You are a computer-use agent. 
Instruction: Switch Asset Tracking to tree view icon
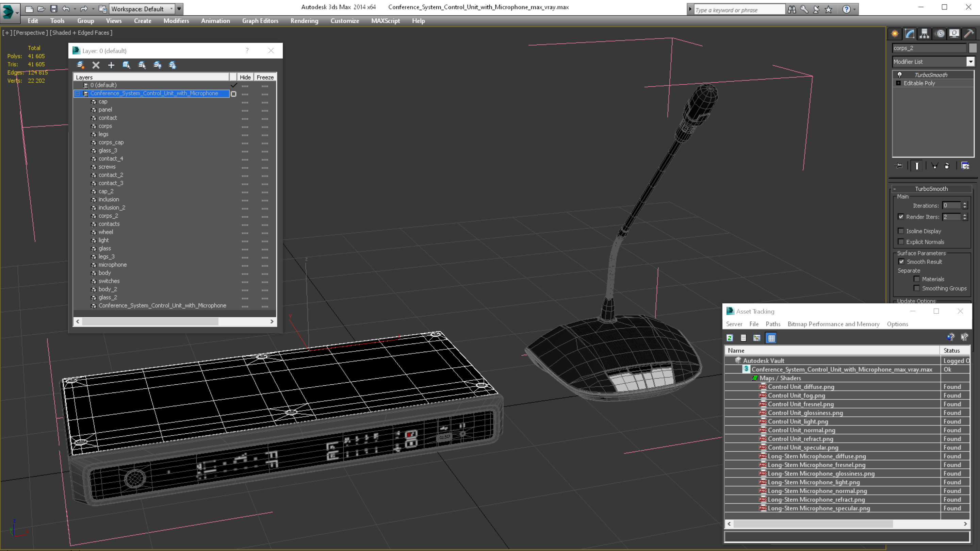pos(757,338)
